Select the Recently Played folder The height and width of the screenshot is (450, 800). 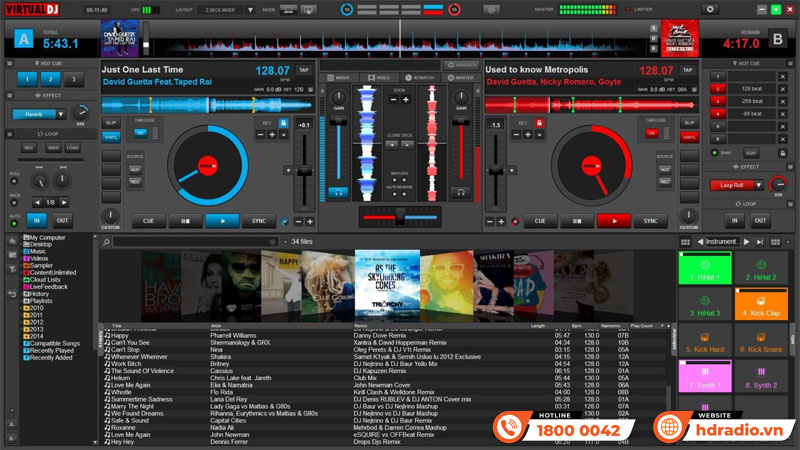[48, 351]
